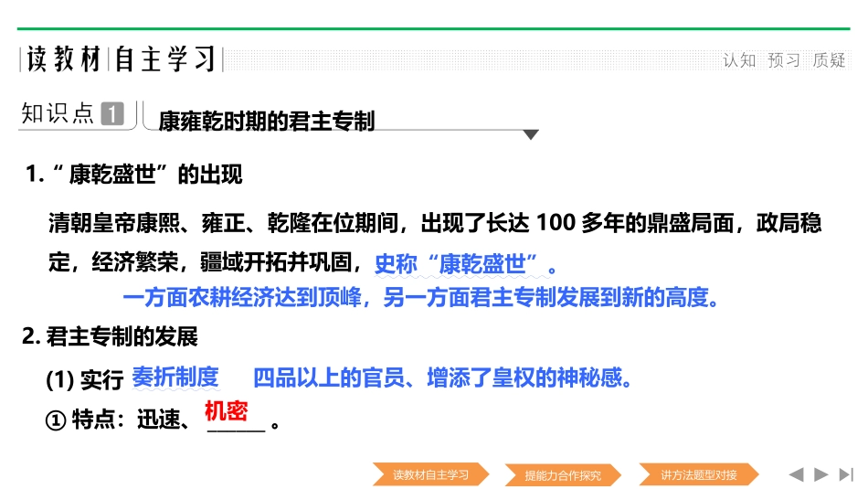Advance to the next slide arrow
Screen dimensions: 868x489
point(821,474)
